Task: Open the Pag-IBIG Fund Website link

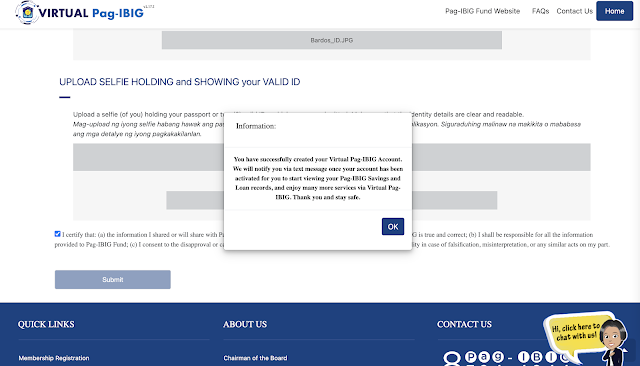Action: 482,11
